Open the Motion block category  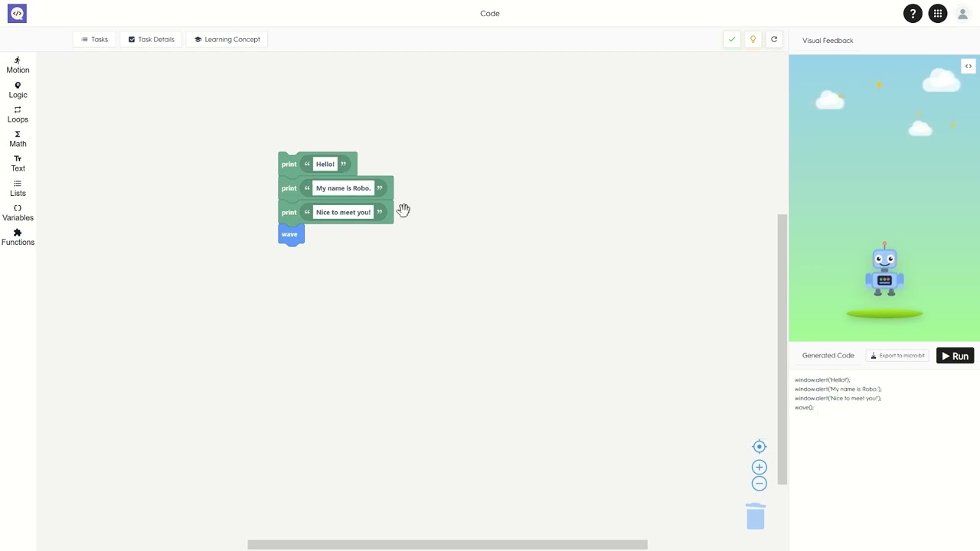[18, 65]
